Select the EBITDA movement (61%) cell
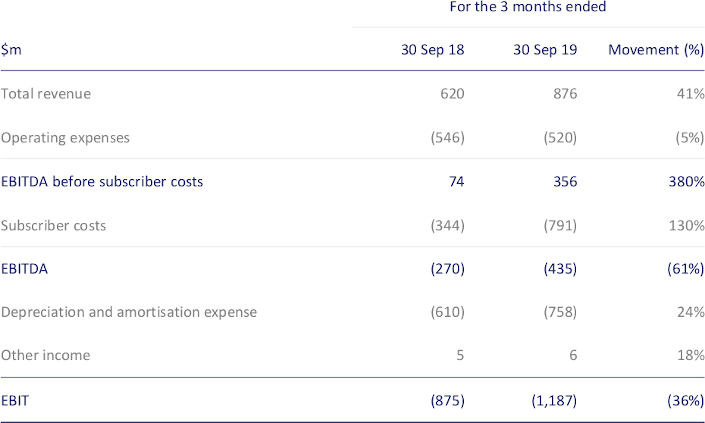 pyautogui.click(x=683, y=269)
